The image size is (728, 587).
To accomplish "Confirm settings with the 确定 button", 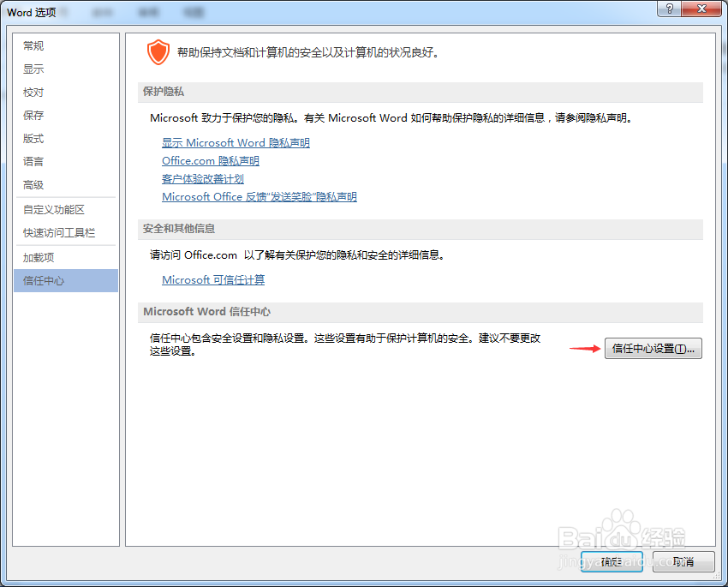I will pos(612,561).
